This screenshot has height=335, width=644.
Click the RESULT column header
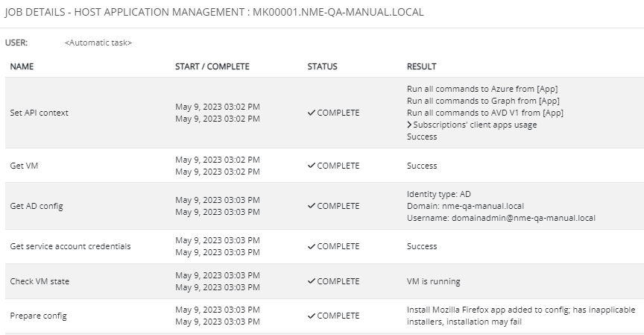tap(421, 66)
